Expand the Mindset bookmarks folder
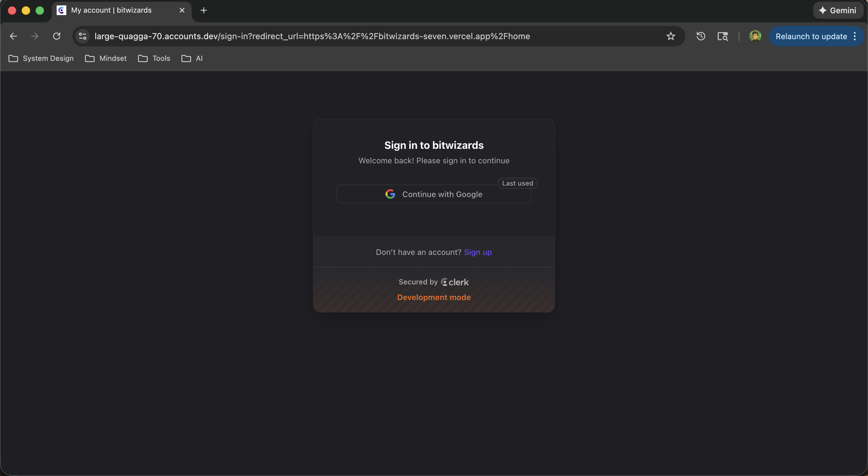 pos(106,58)
